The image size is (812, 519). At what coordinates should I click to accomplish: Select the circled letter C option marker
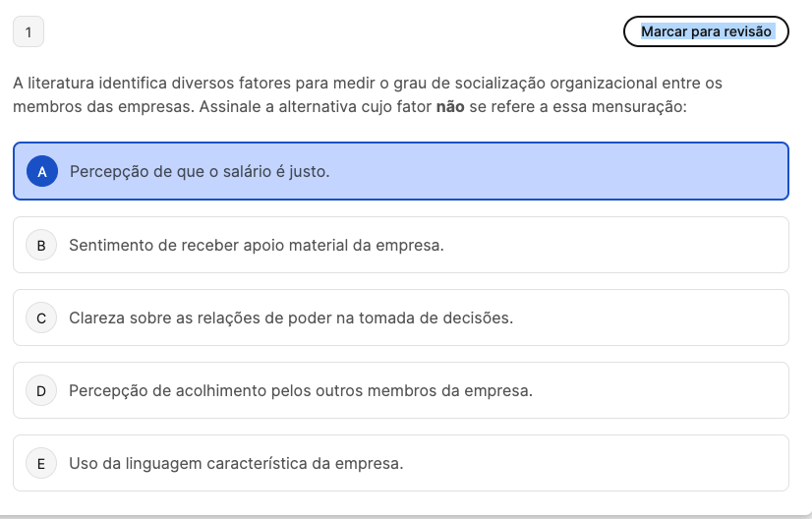[x=41, y=317]
